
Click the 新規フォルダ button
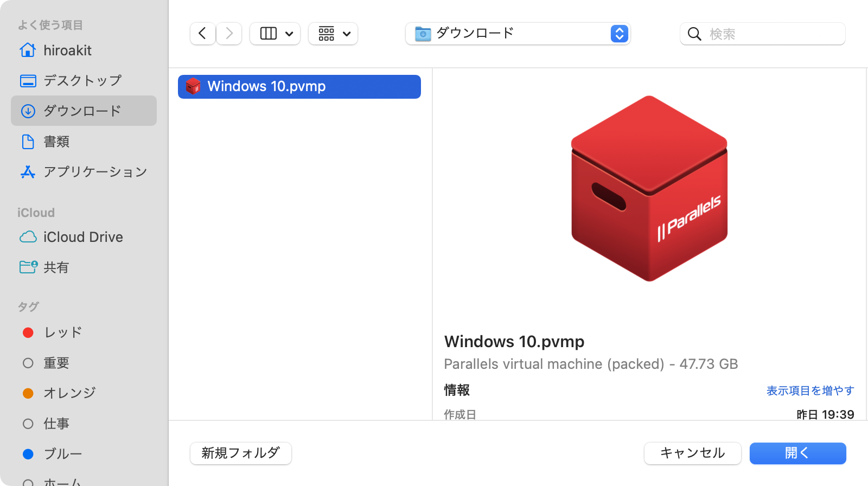pos(241,453)
